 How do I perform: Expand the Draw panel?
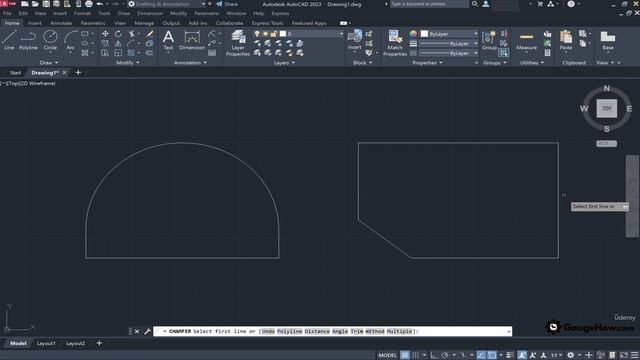pos(49,63)
